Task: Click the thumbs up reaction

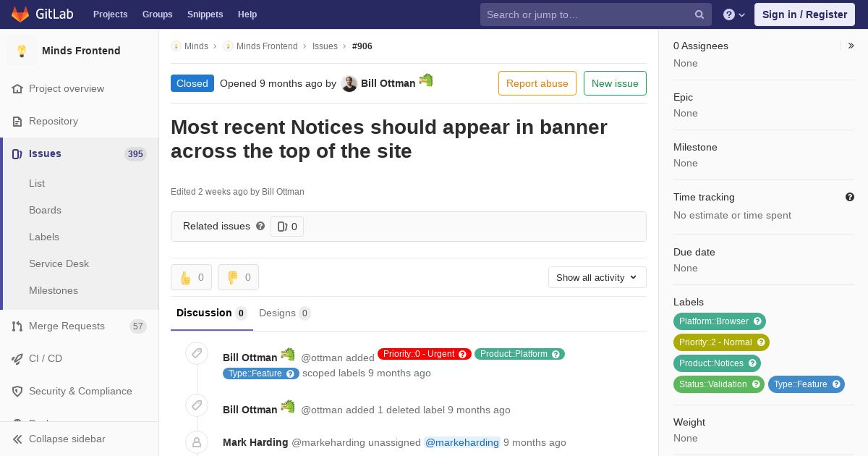Action: point(191,277)
